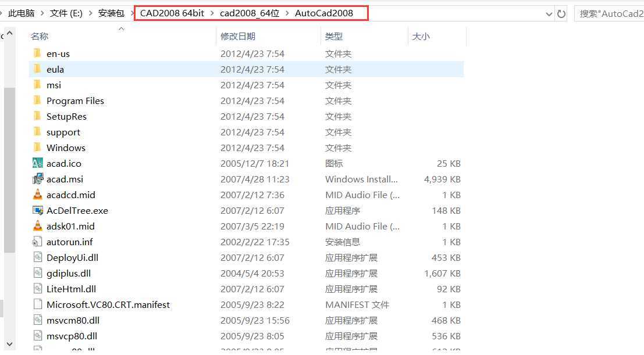The height and width of the screenshot is (355, 644).
Task: Refresh the current folder view
Action: pos(561,14)
